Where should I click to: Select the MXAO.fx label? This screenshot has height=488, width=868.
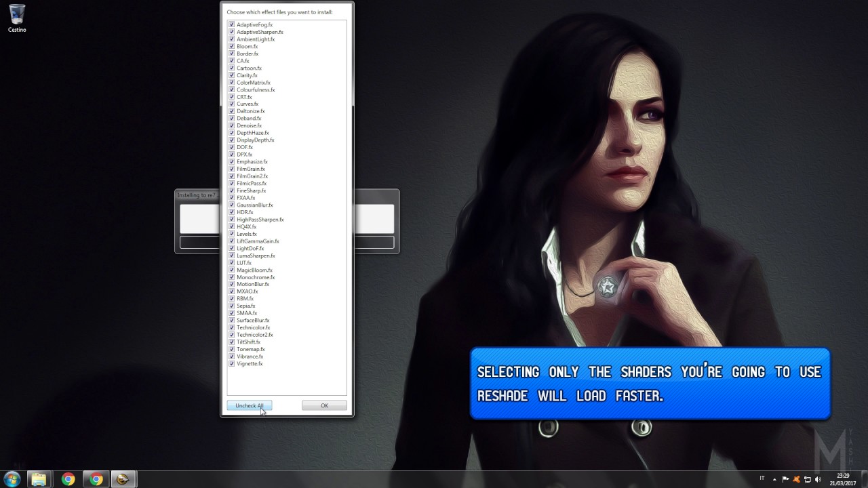click(x=248, y=291)
